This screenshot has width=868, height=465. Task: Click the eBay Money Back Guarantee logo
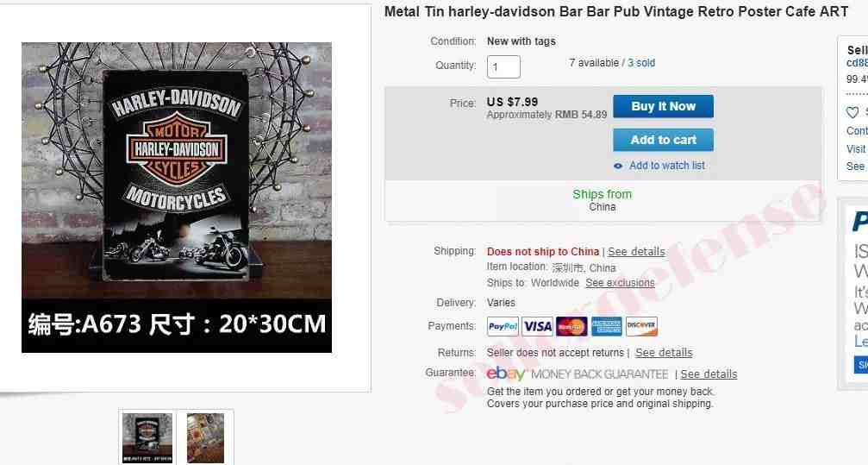578,374
